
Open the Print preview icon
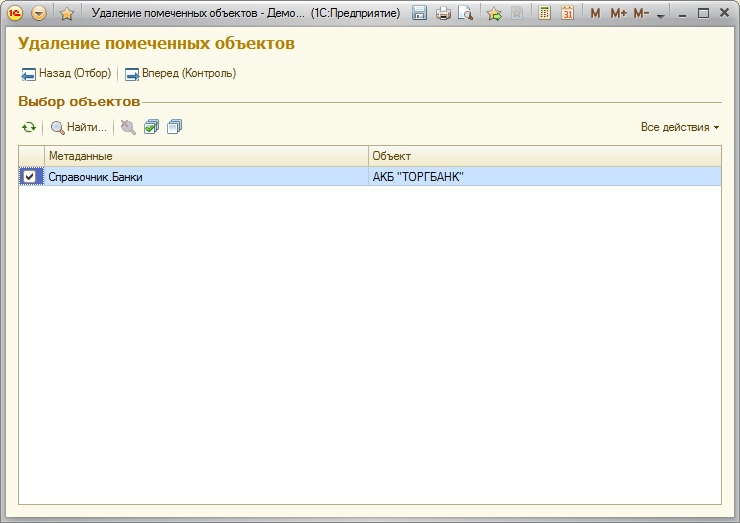point(466,13)
